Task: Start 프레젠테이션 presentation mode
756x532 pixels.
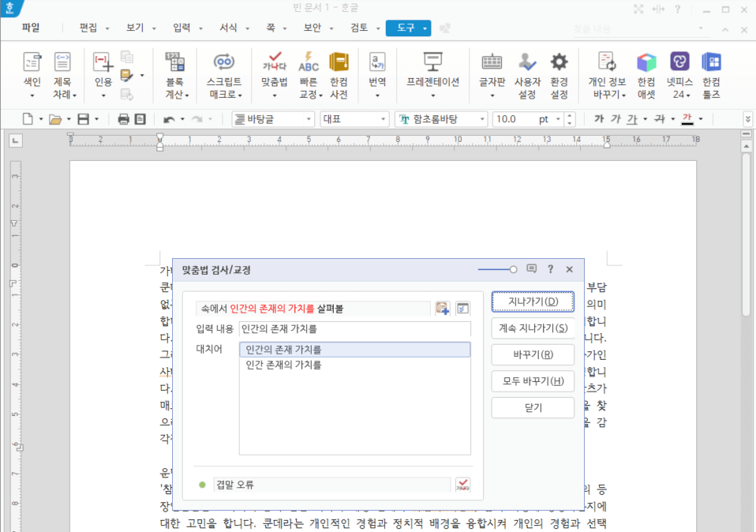Action: 432,74
